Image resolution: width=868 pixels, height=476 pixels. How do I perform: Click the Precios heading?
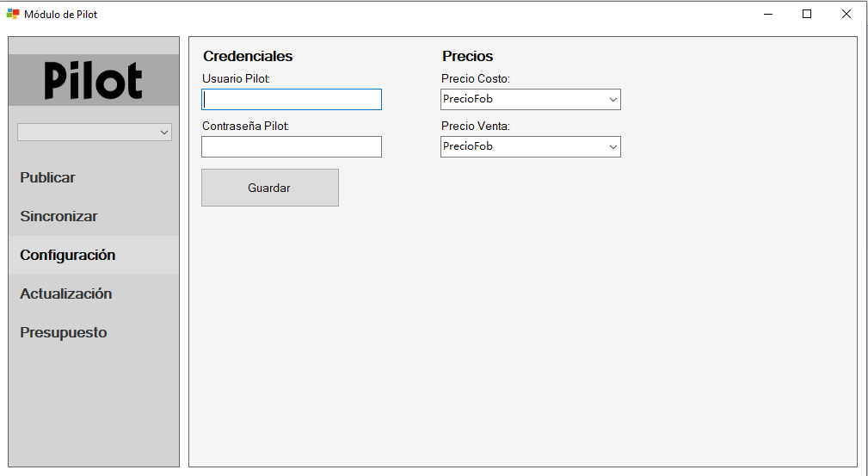click(468, 57)
